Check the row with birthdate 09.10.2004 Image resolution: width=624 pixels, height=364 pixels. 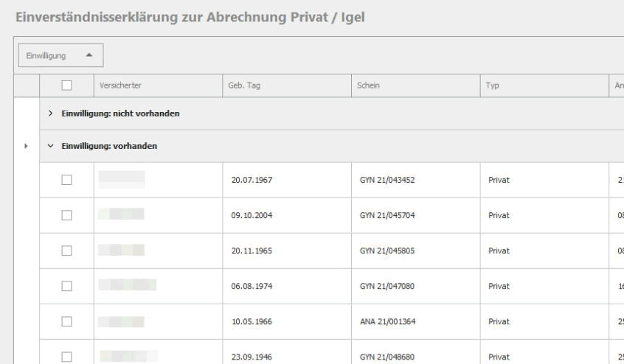(x=67, y=215)
